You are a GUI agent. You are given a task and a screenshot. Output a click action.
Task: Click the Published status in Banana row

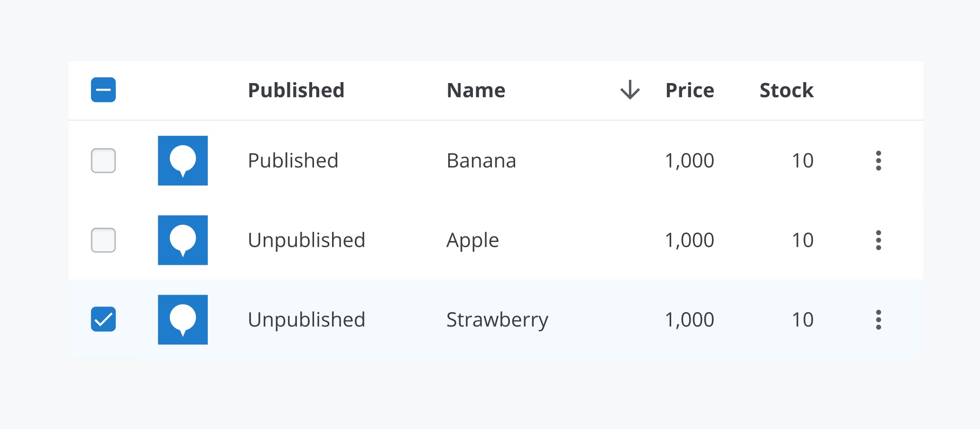tap(293, 161)
